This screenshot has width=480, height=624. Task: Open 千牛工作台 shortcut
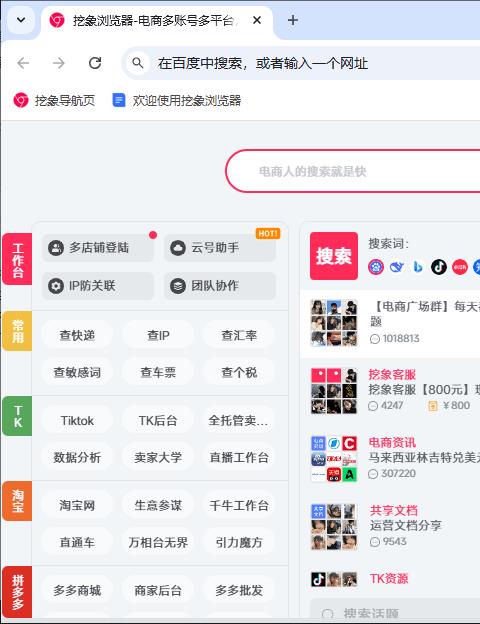[239, 505]
